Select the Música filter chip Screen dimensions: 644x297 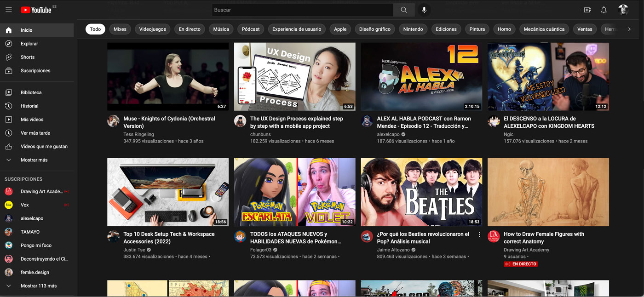(x=221, y=29)
